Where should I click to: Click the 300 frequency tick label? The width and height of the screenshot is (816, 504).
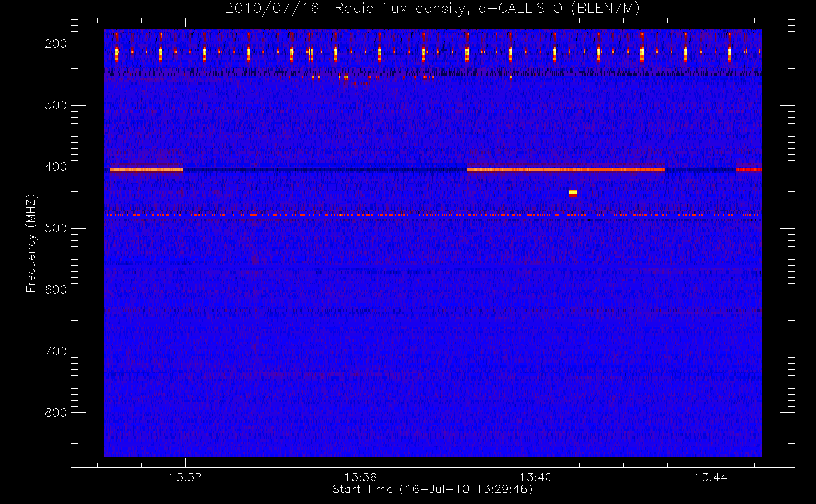coord(56,105)
